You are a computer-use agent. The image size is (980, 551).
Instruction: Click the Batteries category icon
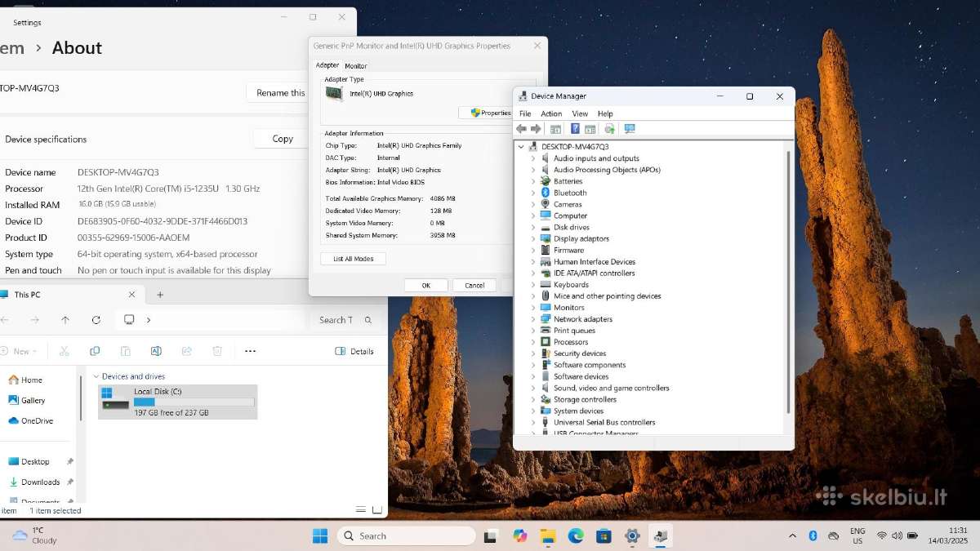point(546,181)
